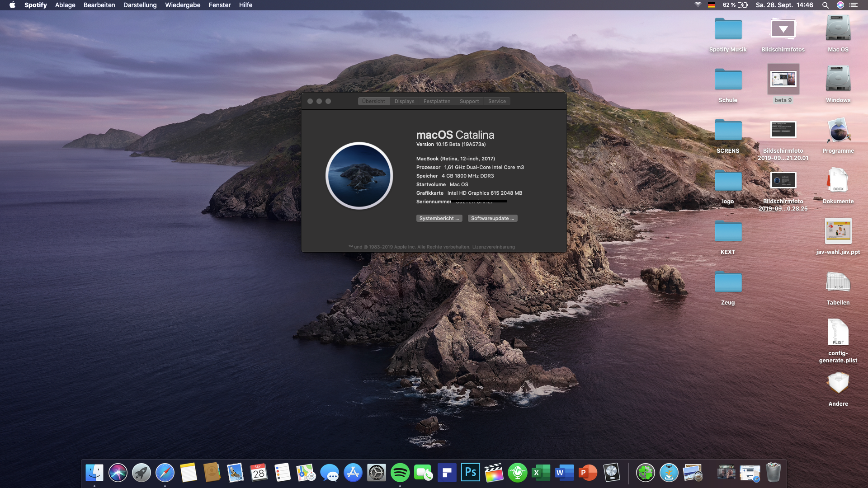The image size is (868, 488).
Task: Launch Safari from the dock
Action: 165,473
